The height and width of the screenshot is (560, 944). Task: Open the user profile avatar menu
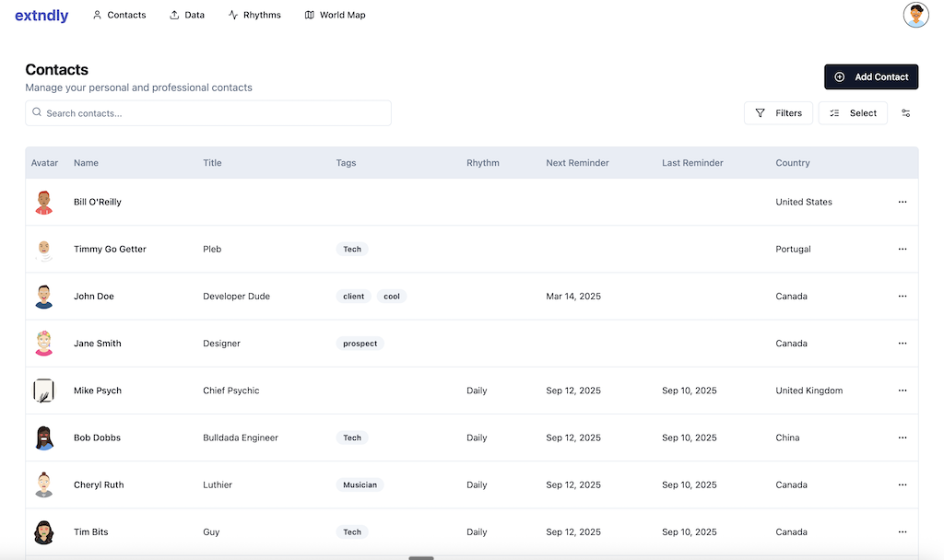point(915,15)
